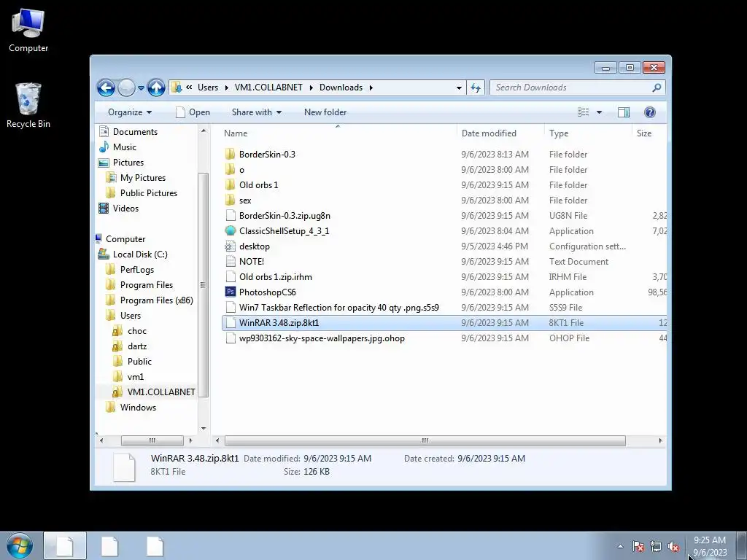The width and height of the screenshot is (747, 560).
Task: Select the Users breadcrumb in address bar
Action: coord(208,87)
